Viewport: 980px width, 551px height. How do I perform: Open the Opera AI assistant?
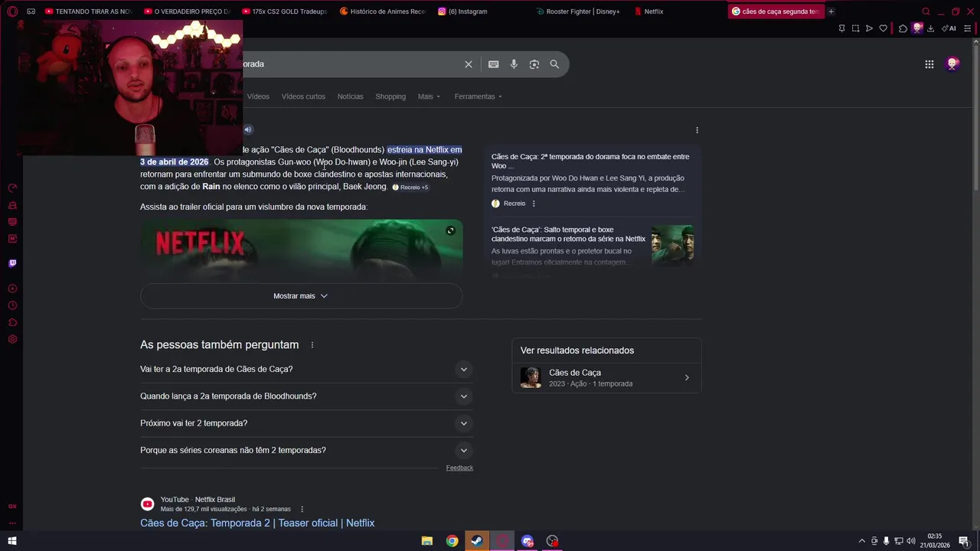coord(949,28)
